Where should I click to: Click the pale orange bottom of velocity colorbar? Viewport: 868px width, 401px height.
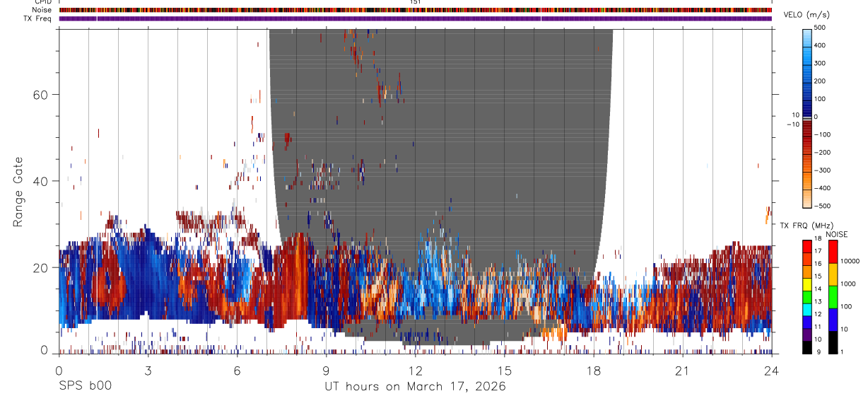coord(808,199)
